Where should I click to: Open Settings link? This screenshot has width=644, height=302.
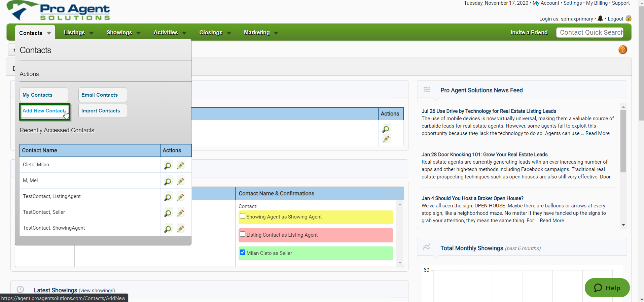click(573, 3)
